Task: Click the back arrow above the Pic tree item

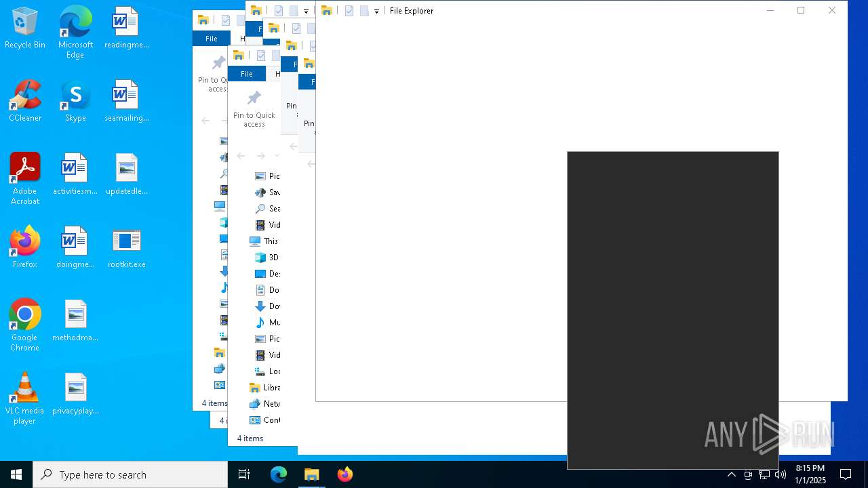Action: coord(241,156)
